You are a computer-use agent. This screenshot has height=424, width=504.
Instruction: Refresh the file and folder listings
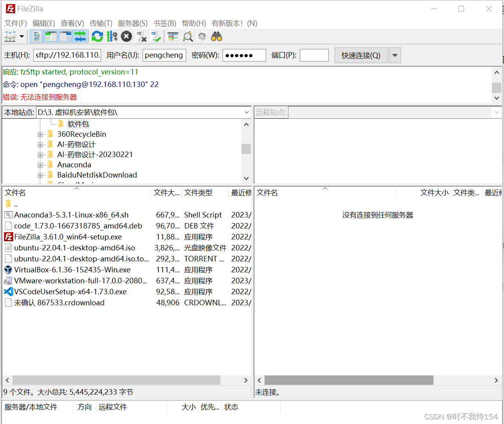tap(97, 36)
